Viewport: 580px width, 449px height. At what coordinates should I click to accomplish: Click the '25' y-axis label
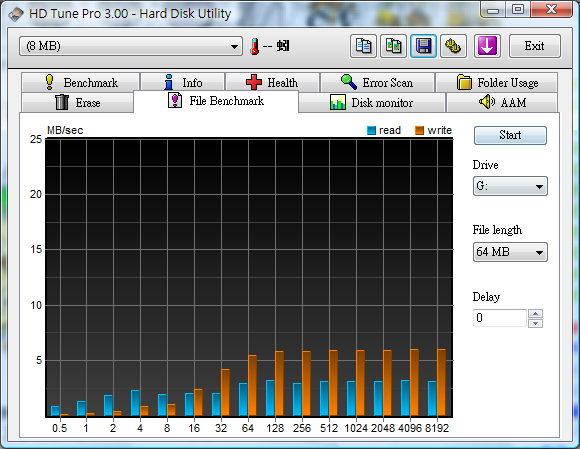(x=36, y=139)
